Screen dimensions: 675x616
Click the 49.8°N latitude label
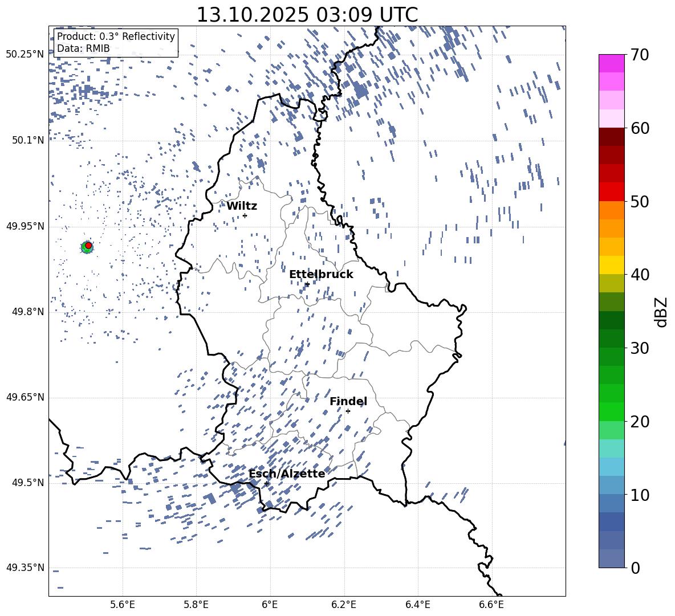coord(27,312)
